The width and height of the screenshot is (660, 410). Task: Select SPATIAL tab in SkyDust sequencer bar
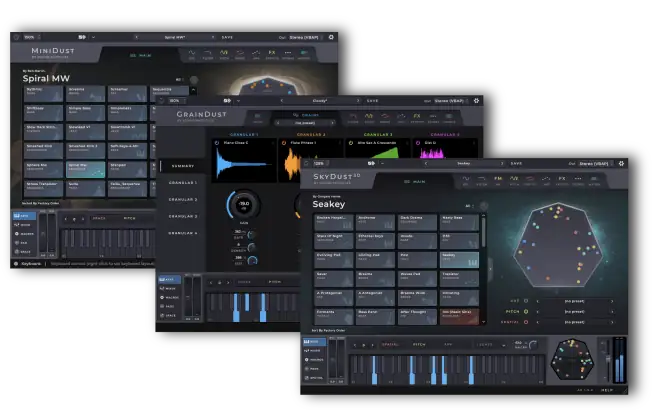coord(390,345)
